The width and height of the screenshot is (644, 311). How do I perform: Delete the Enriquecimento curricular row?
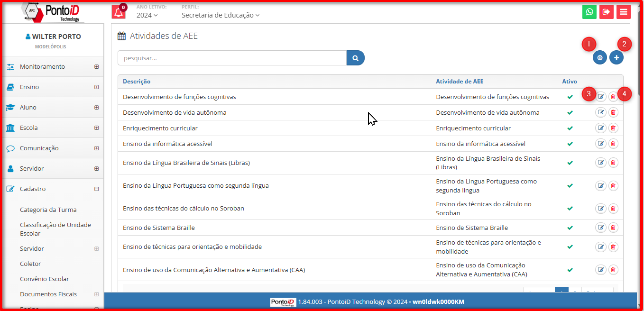613,128
